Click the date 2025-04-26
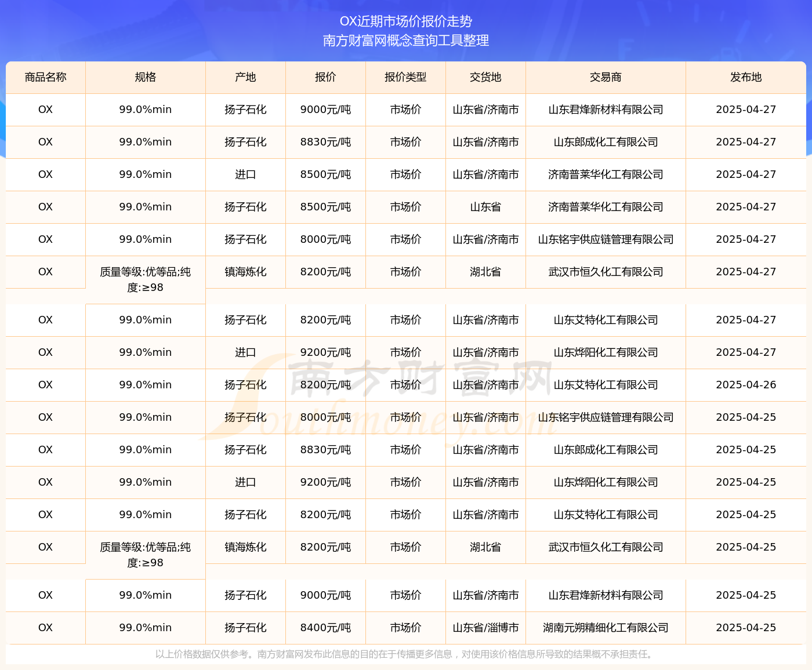812x670 pixels. pos(746,385)
